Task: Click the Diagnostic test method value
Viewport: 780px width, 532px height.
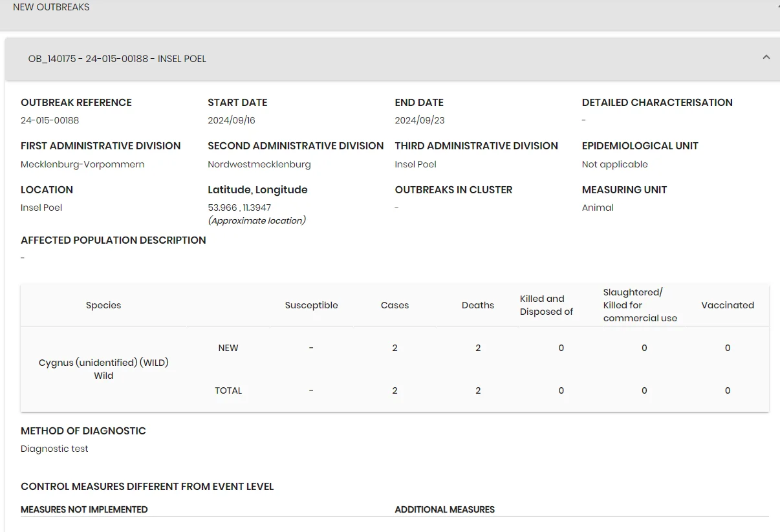Action: (x=54, y=449)
